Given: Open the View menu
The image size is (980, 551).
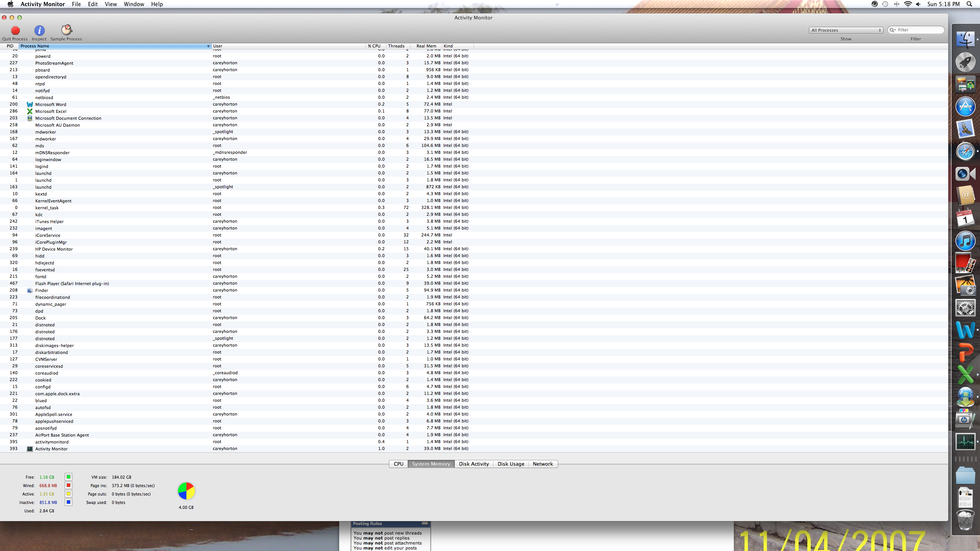Looking at the screenshot, I should pyautogui.click(x=111, y=4).
